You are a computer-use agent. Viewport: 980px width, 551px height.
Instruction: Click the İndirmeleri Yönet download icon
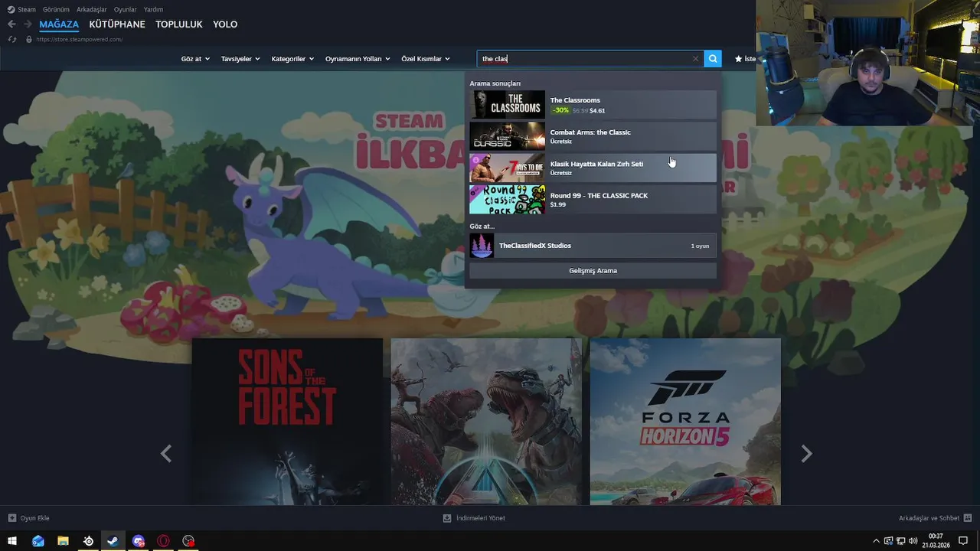447,518
